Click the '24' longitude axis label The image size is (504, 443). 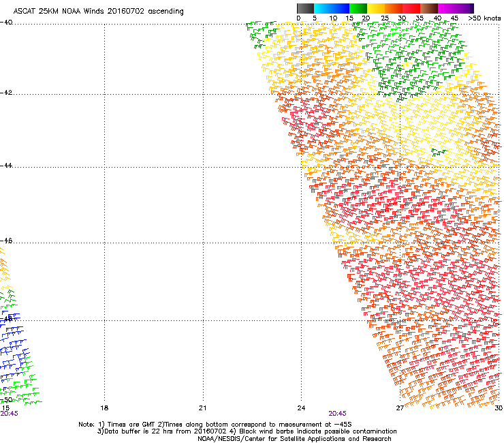(301, 408)
